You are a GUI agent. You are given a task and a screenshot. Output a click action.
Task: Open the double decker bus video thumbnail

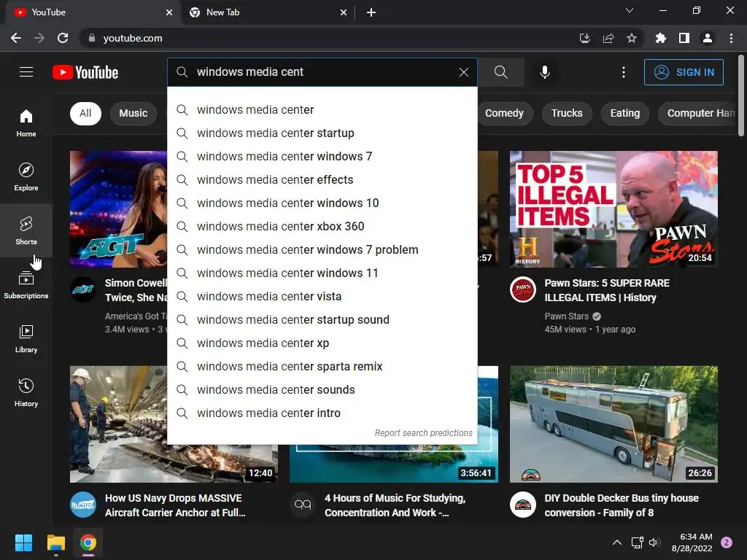click(614, 424)
